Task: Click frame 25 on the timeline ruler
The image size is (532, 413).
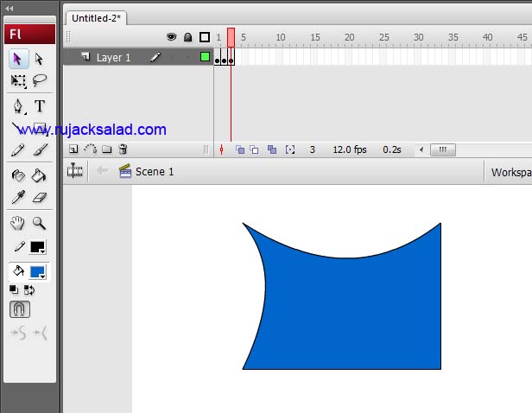Action: coord(383,37)
